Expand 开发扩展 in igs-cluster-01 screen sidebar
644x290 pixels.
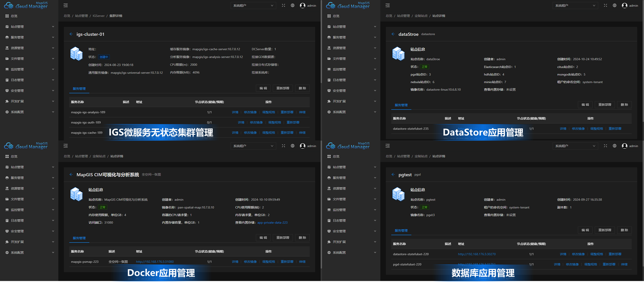click(29, 101)
